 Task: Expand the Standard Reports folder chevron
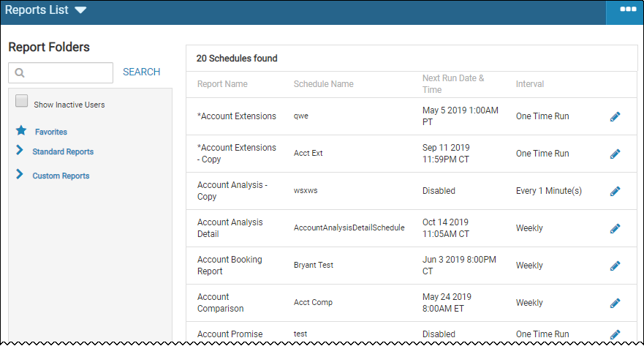[x=19, y=150]
